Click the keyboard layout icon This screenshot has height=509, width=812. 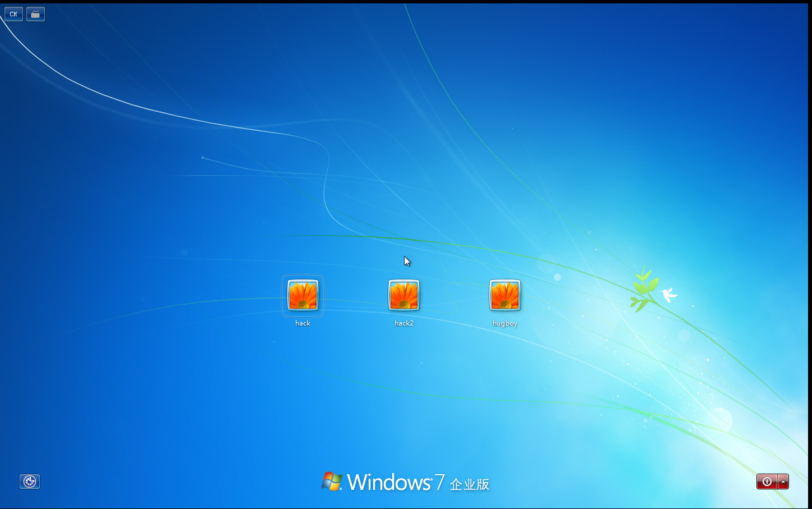pyautogui.click(x=35, y=14)
